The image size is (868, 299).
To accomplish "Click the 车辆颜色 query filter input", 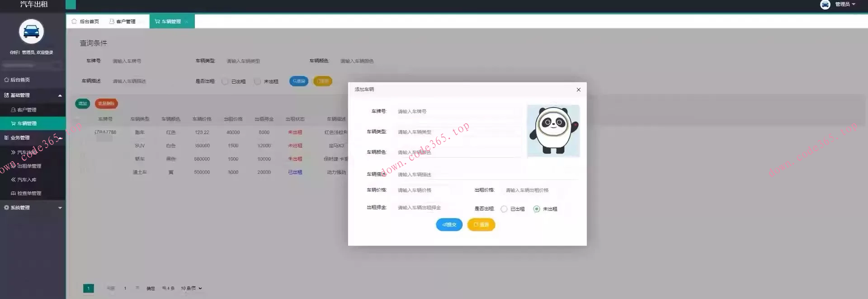I will [373, 61].
